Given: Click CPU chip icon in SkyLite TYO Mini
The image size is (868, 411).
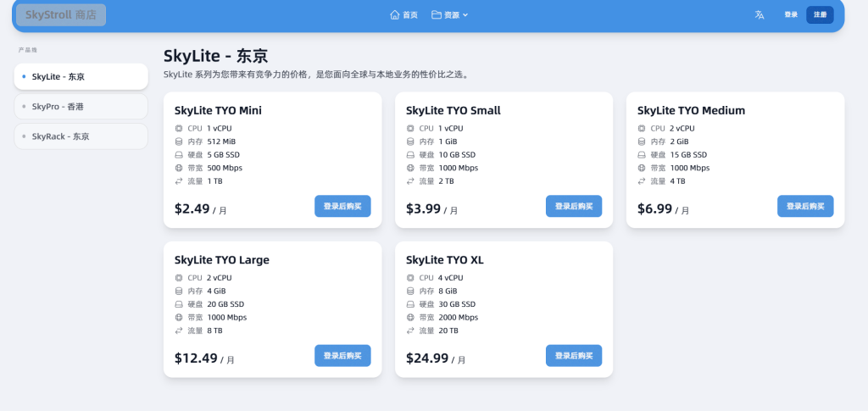Looking at the screenshot, I should (179, 128).
